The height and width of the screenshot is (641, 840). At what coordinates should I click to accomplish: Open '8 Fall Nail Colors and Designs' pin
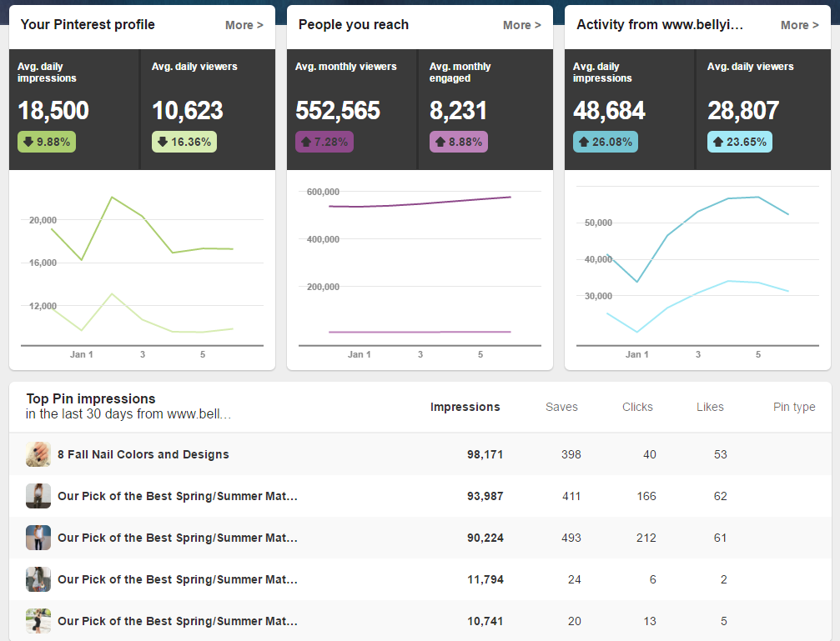tap(143, 454)
